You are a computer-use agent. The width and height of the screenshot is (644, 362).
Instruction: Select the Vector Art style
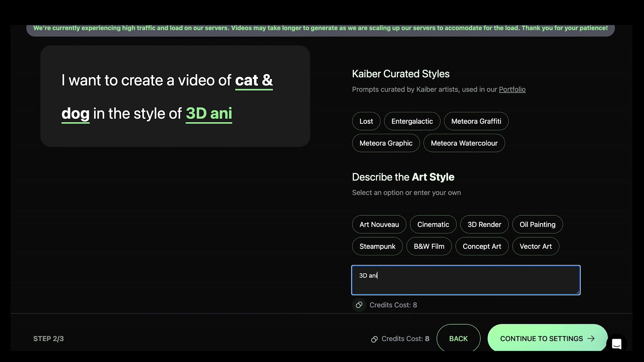[x=535, y=246]
